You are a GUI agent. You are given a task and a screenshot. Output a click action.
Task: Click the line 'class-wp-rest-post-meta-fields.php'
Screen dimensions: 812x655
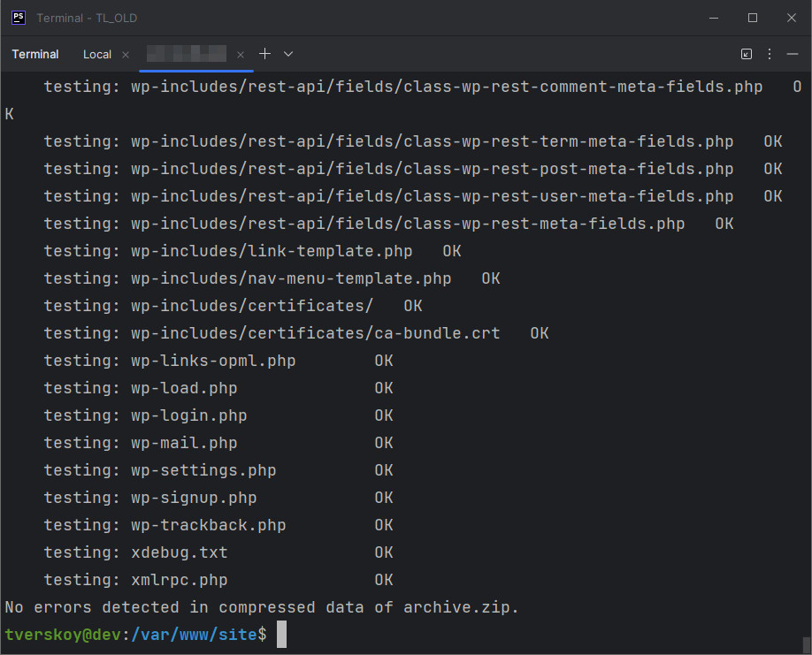click(568, 169)
